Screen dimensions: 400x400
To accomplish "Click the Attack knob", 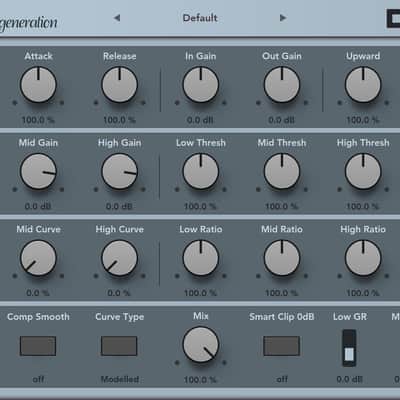I will click(38, 85).
